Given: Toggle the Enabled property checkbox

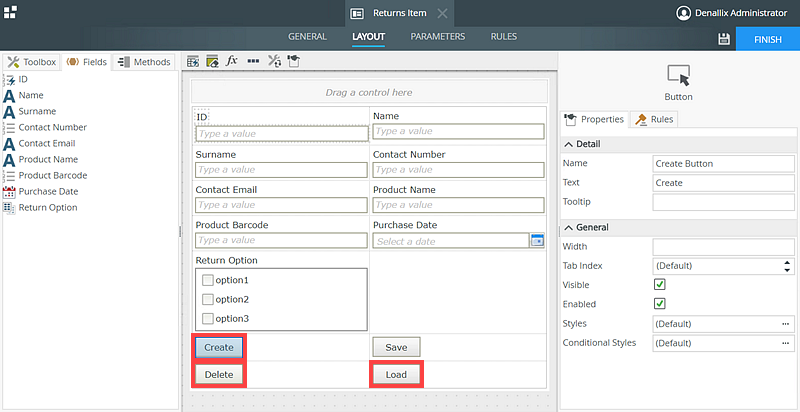Looking at the screenshot, I should click(660, 304).
